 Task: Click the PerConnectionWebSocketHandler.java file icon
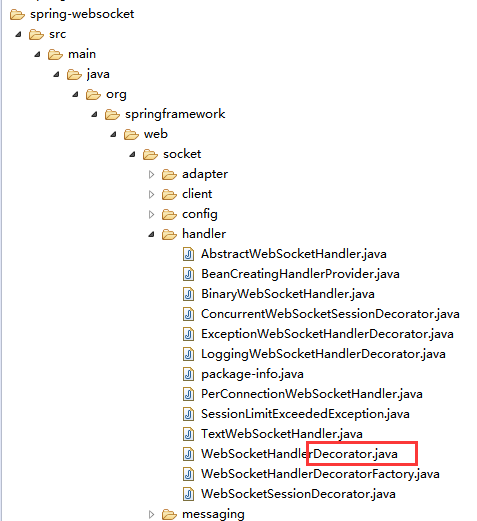(x=188, y=394)
